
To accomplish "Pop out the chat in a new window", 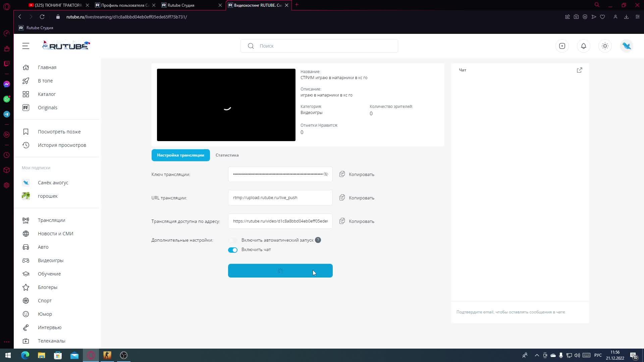I will pos(579,70).
